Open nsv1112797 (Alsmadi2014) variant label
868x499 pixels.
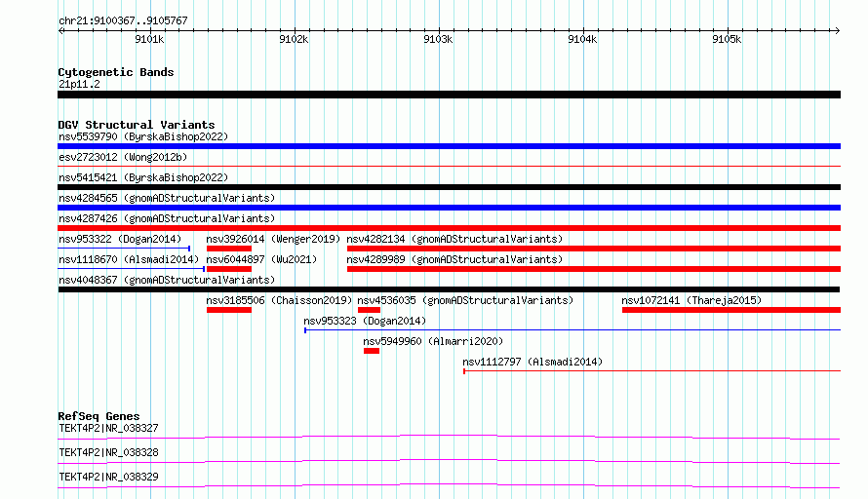533,362
